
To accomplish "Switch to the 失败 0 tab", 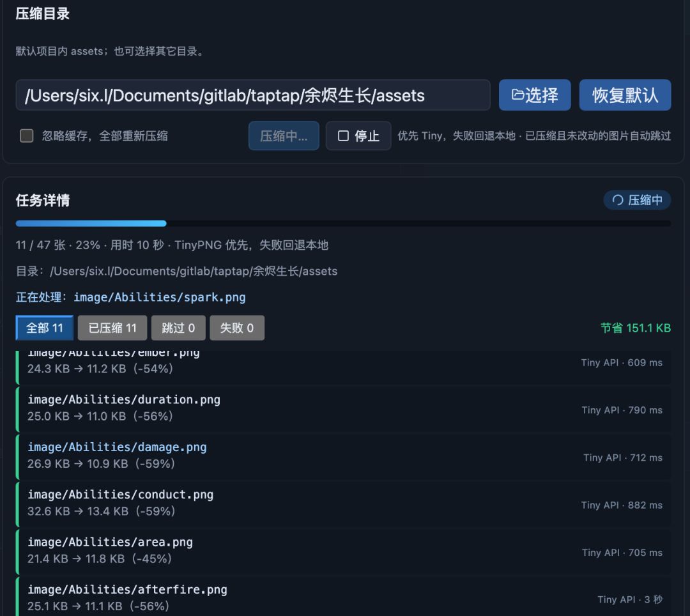I will pyautogui.click(x=237, y=328).
